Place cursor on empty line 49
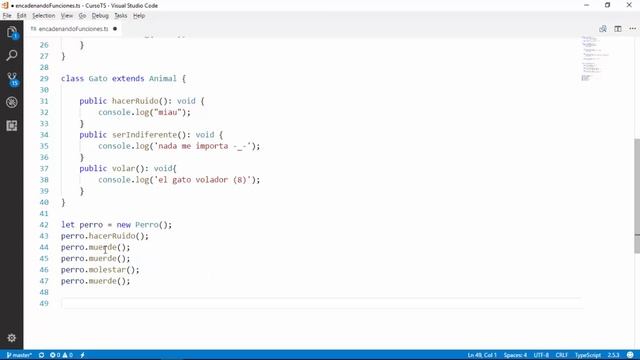The image size is (640, 360). [320, 303]
